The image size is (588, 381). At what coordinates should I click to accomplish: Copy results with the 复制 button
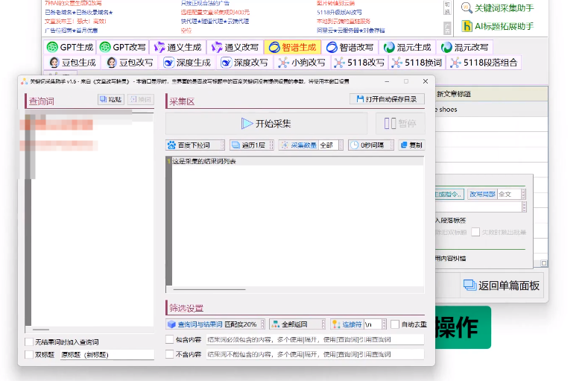point(412,145)
